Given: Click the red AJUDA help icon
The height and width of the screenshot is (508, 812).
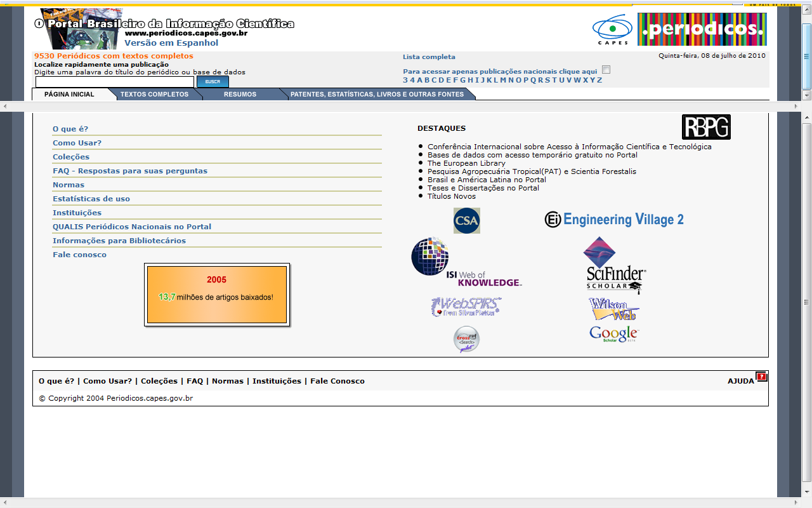Looking at the screenshot, I should click(x=762, y=377).
